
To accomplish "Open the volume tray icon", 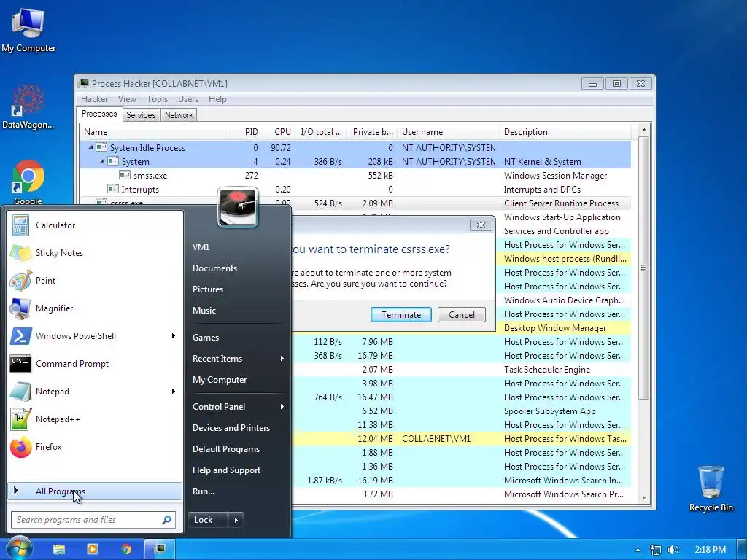I will pyautogui.click(x=673, y=550).
